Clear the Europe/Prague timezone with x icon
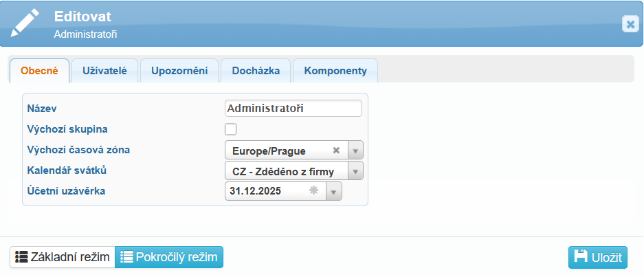 (x=336, y=151)
